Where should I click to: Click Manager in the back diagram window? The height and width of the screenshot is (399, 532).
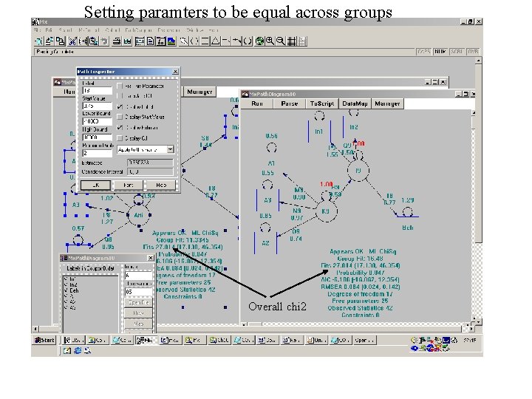[x=199, y=92]
